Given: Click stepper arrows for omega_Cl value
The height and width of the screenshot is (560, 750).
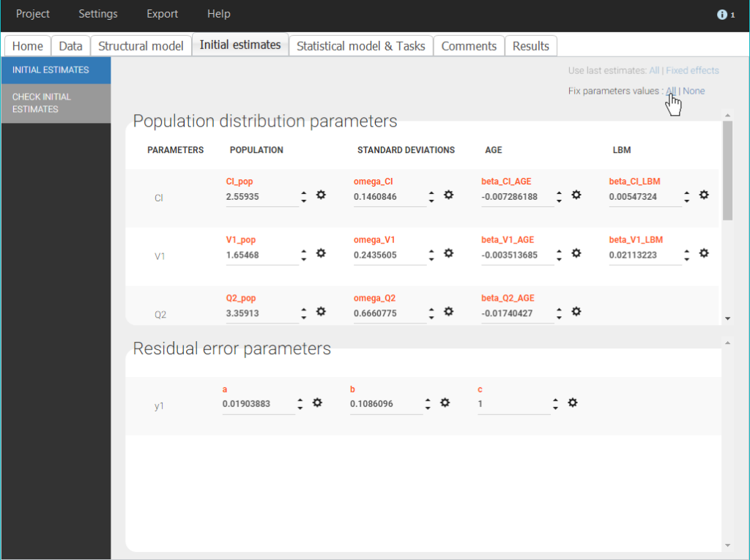Looking at the screenshot, I should [431, 197].
